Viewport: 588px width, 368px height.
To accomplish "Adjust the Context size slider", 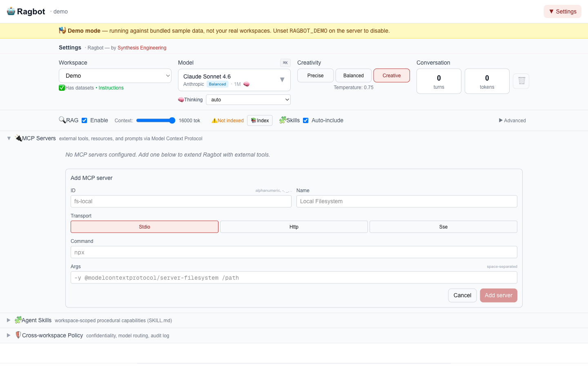I will pyautogui.click(x=156, y=120).
